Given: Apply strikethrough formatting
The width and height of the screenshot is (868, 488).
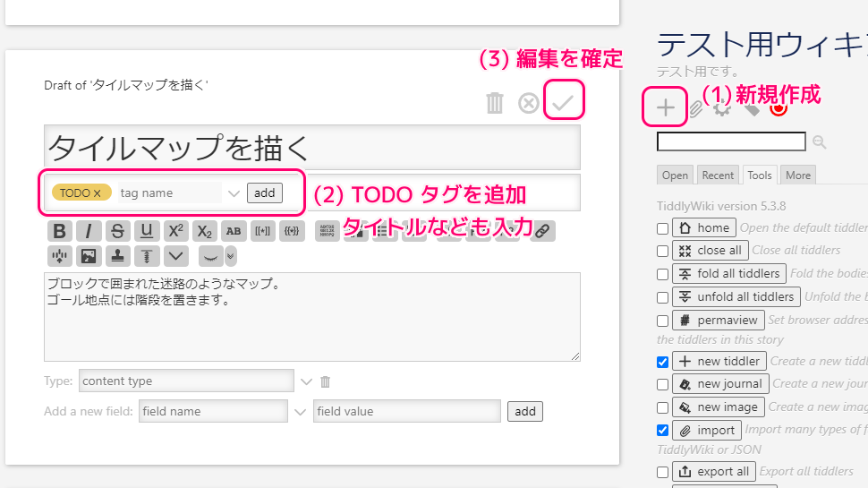Looking at the screenshot, I should pyautogui.click(x=117, y=231).
